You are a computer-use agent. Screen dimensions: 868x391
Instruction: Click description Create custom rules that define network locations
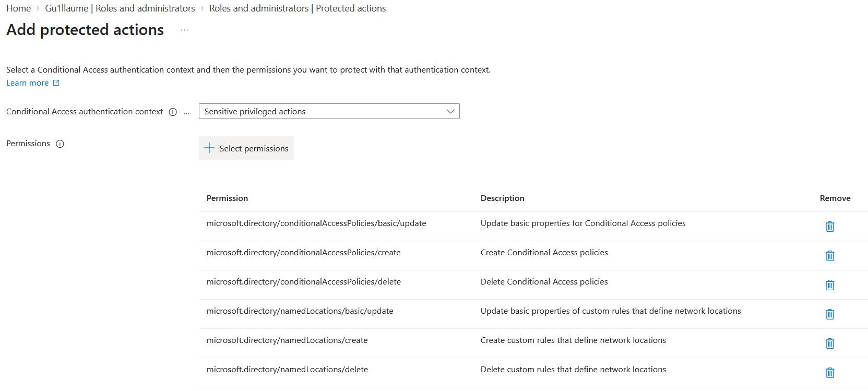coord(573,340)
